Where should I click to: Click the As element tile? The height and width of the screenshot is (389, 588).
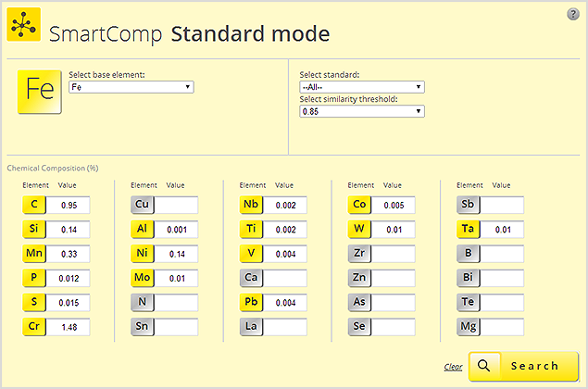359,302
